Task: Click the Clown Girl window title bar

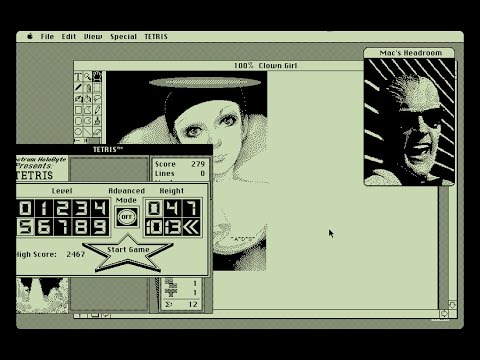Action: 219,65
